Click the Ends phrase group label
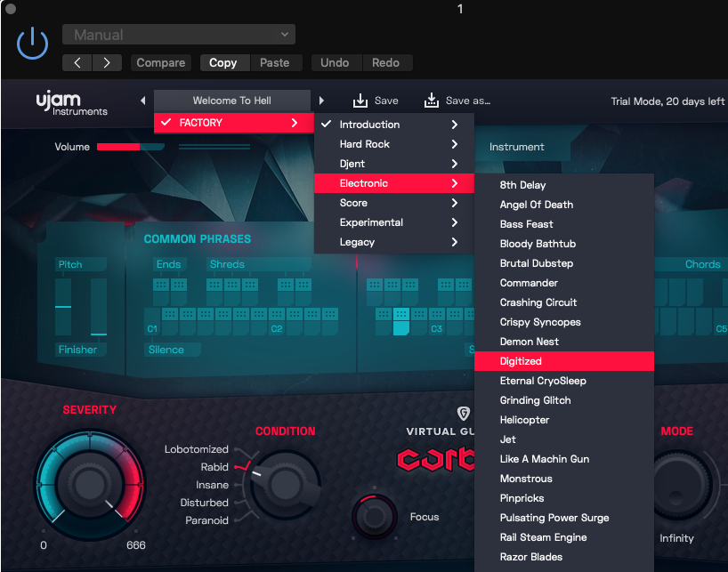This screenshot has height=572, width=728. tap(169, 264)
